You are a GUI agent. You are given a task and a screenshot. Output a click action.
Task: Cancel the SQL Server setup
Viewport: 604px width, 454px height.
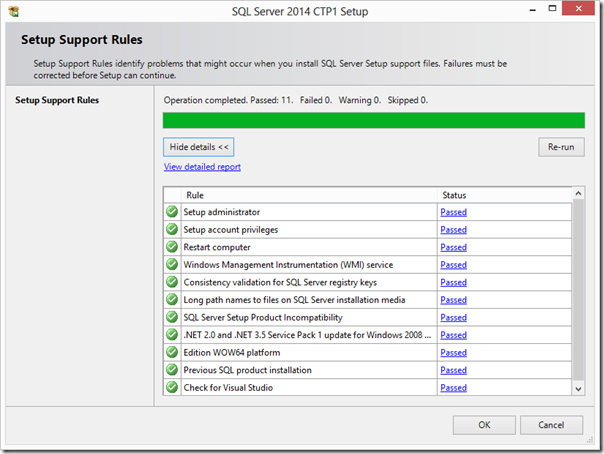(x=551, y=425)
